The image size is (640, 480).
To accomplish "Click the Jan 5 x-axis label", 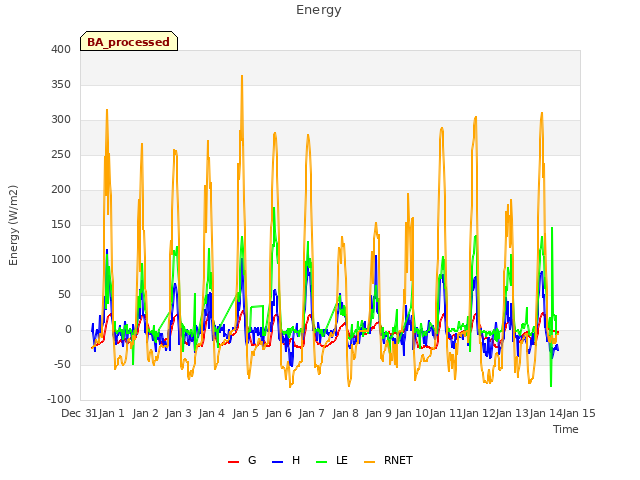I will click(245, 413).
